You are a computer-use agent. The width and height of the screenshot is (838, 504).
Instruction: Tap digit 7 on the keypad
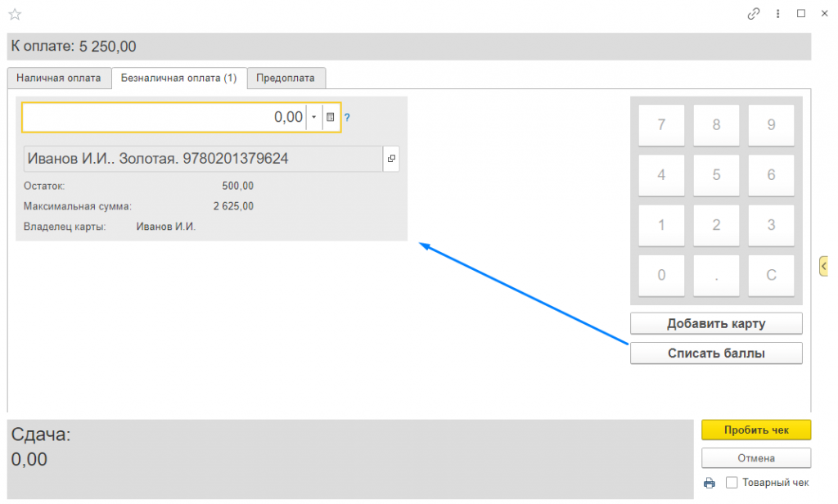point(661,125)
